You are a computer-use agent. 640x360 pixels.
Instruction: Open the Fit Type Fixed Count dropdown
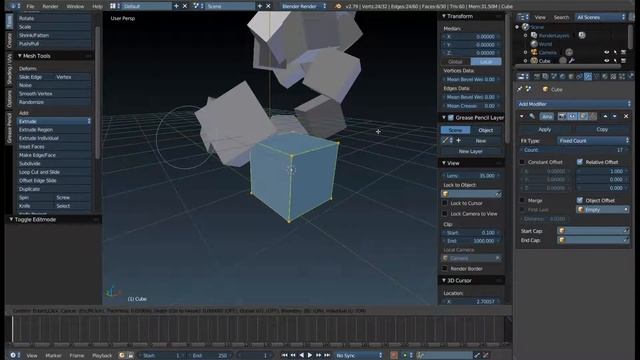click(593, 141)
